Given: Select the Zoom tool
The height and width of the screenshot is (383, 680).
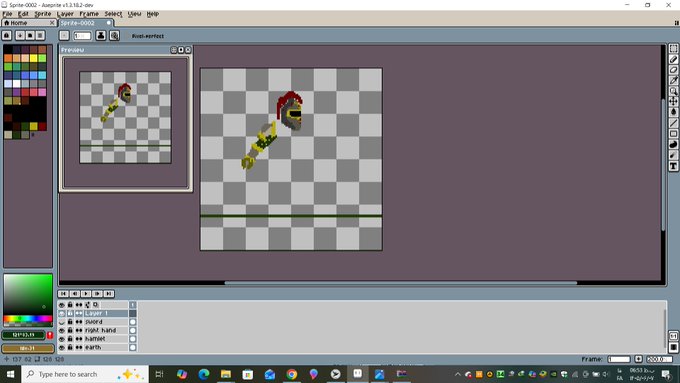Looking at the screenshot, I should pyautogui.click(x=673, y=91).
